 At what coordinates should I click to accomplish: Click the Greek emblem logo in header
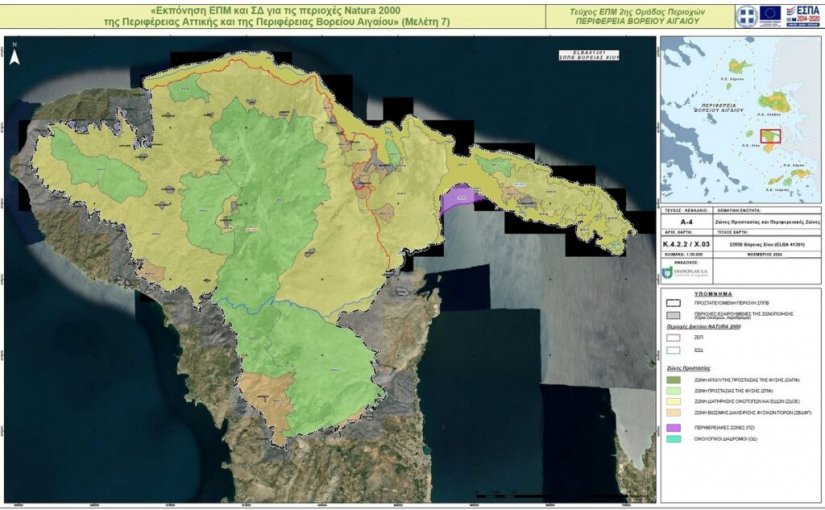coord(744,13)
